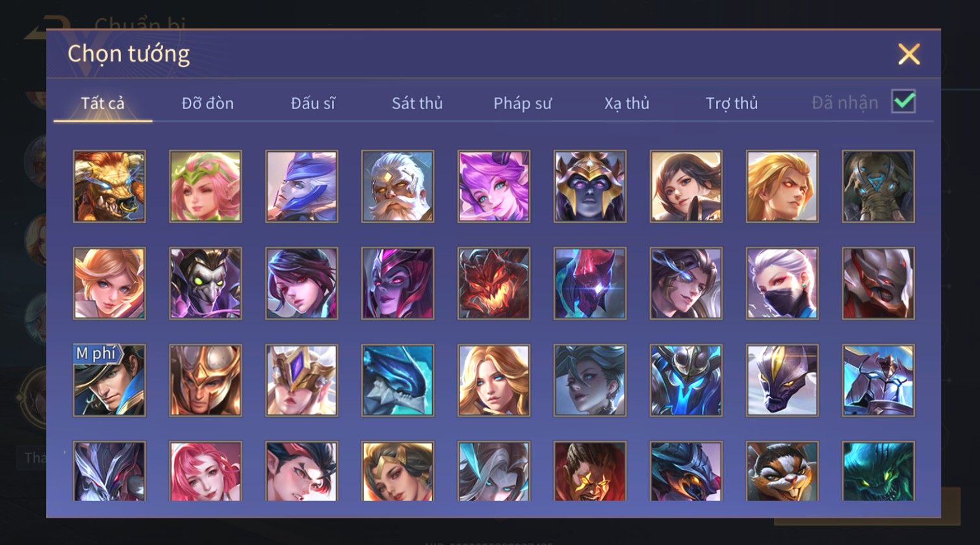Pick the raccoon-like furry hero portrait
Image resolution: width=980 pixels, height=545 pixels.
point(782,472)
